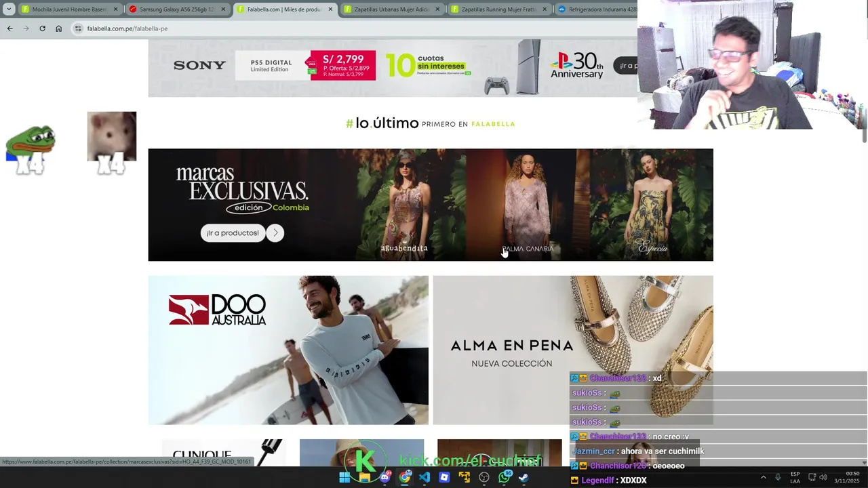Click the hamster x4 emote
Viewport: 868px width, 488px height.
click(111, 142)
